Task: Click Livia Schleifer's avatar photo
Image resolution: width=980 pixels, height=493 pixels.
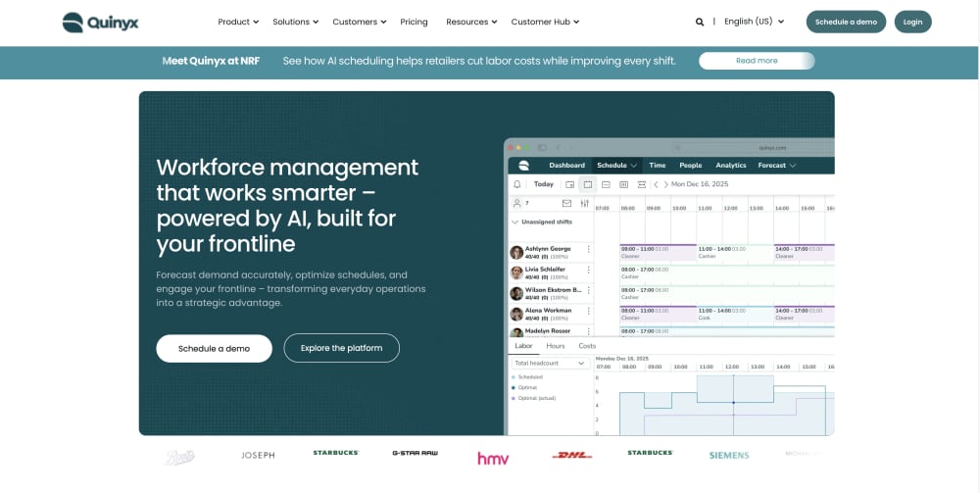Action: pos(516,273)
